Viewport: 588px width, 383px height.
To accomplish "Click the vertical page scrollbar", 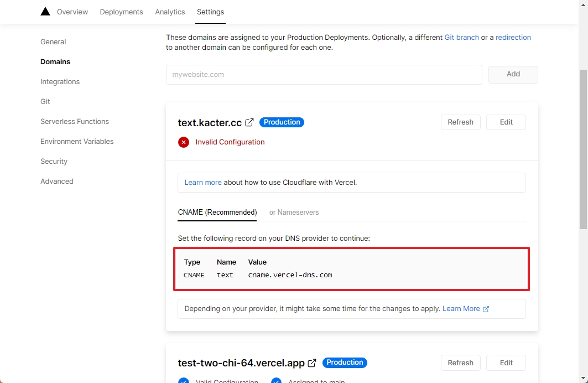I will click(x=583, y=149).
